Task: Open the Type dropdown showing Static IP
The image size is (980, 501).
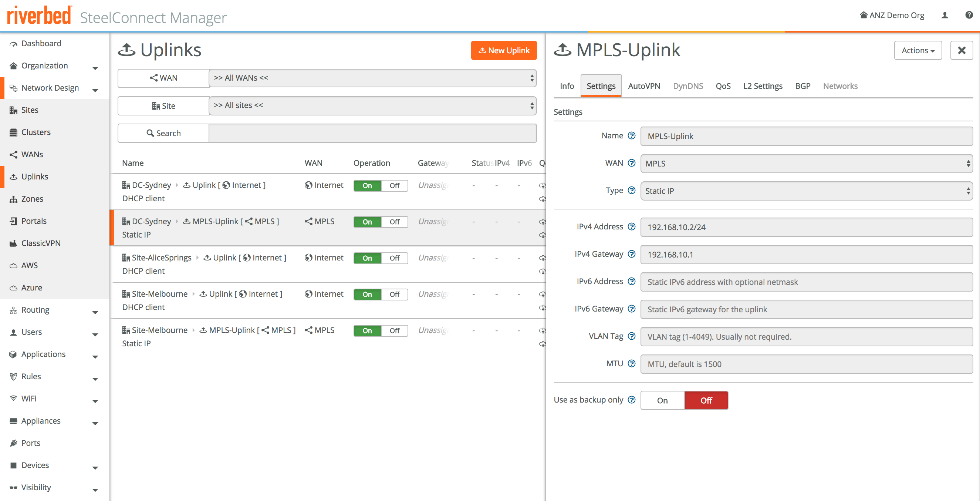Action: [806, 191]
